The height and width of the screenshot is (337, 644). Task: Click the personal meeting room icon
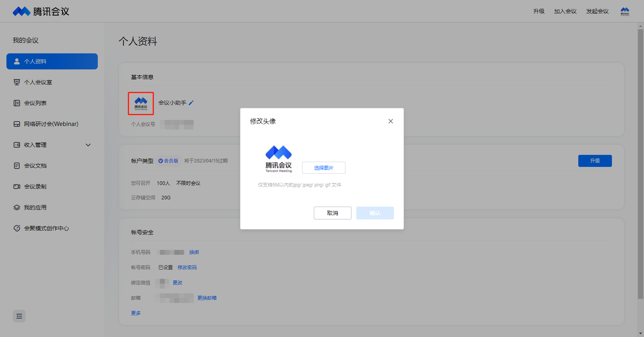click(x=17, y=82)
